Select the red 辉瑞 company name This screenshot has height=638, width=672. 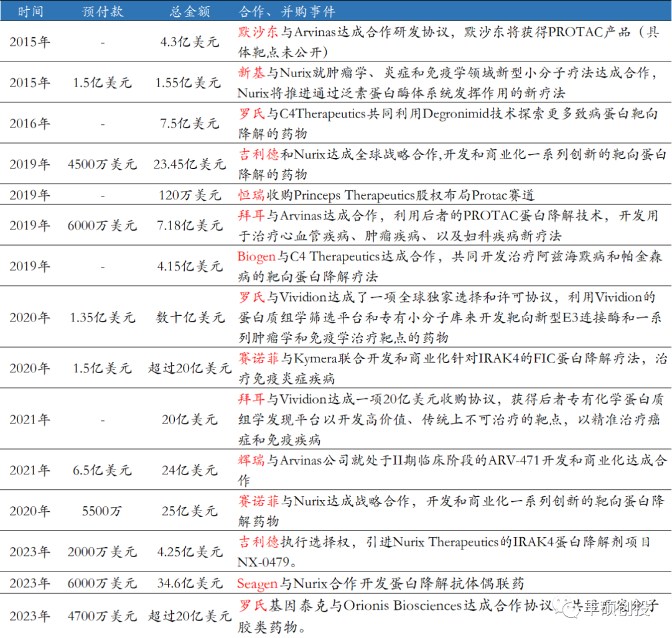coord(251,461)
